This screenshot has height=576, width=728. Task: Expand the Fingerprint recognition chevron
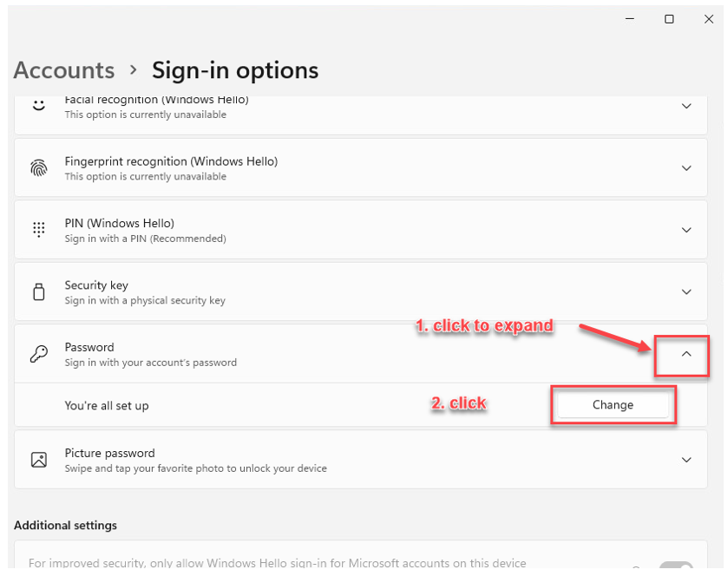pyautogui.click(x=686, y=168)
